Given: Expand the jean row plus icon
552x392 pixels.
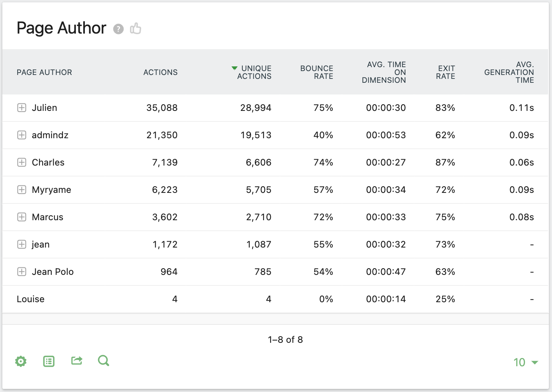Looking at the screenshot, I should (x=22, y=244).
